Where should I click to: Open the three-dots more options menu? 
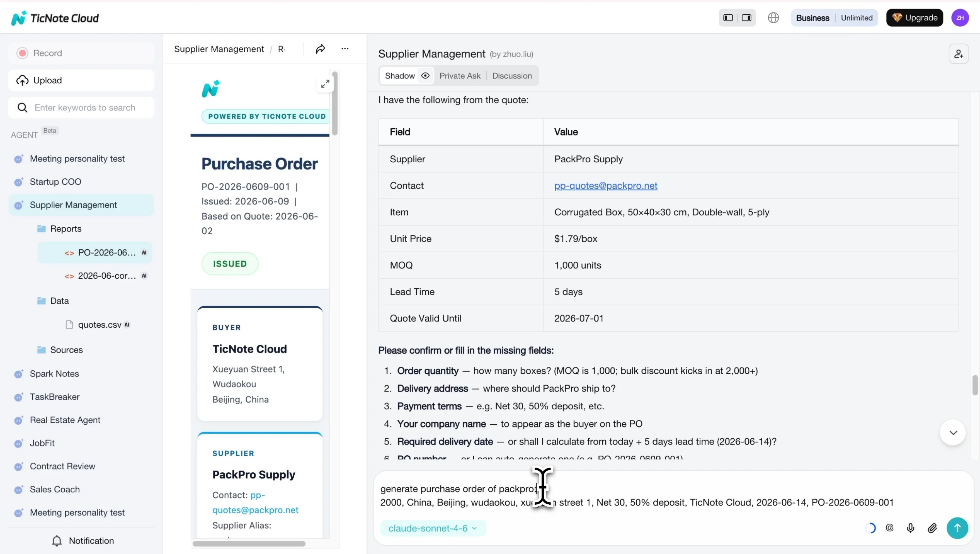tap(345, 49)
